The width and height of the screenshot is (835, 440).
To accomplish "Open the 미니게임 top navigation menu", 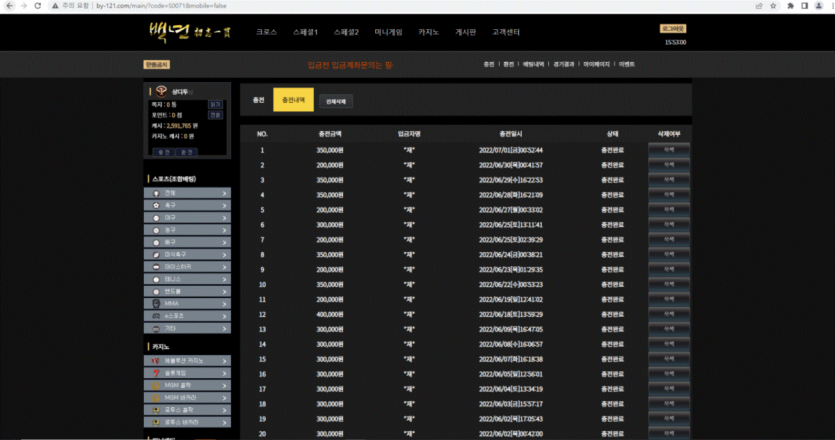I will pos(387,32).
